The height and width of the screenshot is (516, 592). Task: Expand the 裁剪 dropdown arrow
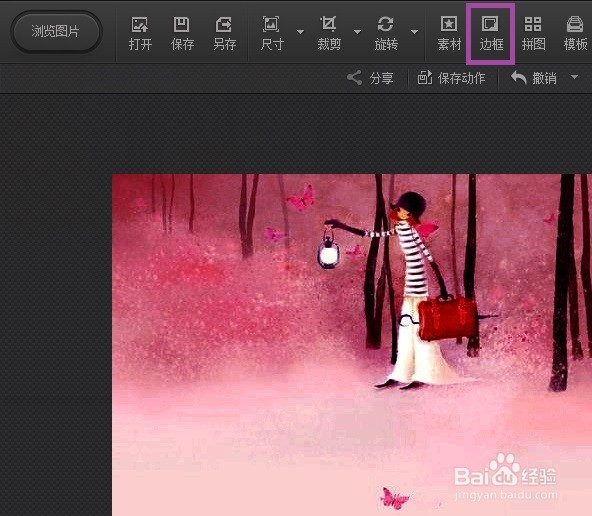(358, 32)
